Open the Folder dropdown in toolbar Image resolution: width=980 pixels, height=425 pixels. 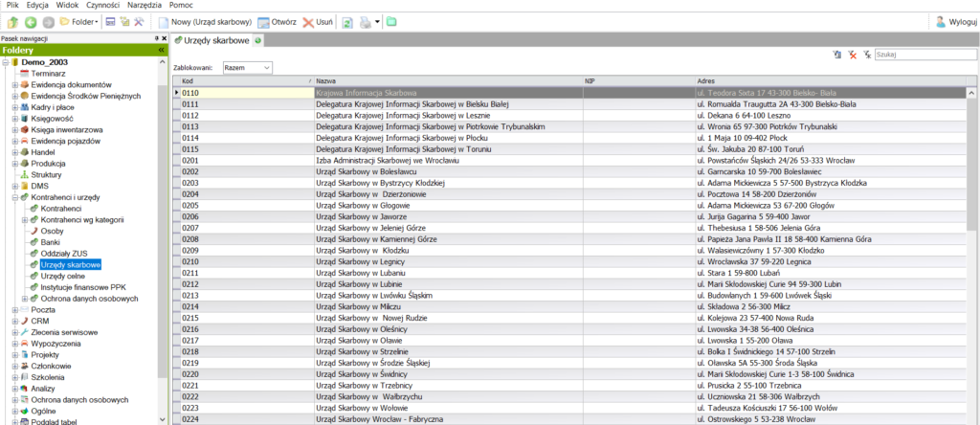point(79,22)
